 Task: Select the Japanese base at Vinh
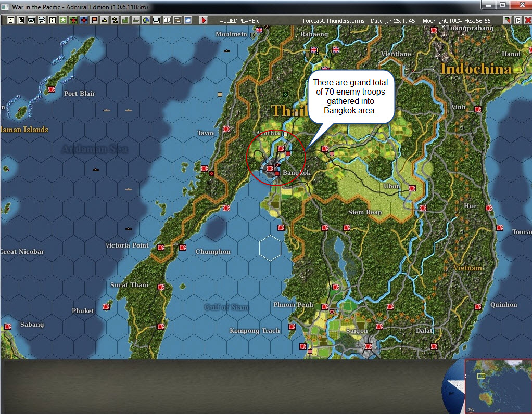(478, 109)
